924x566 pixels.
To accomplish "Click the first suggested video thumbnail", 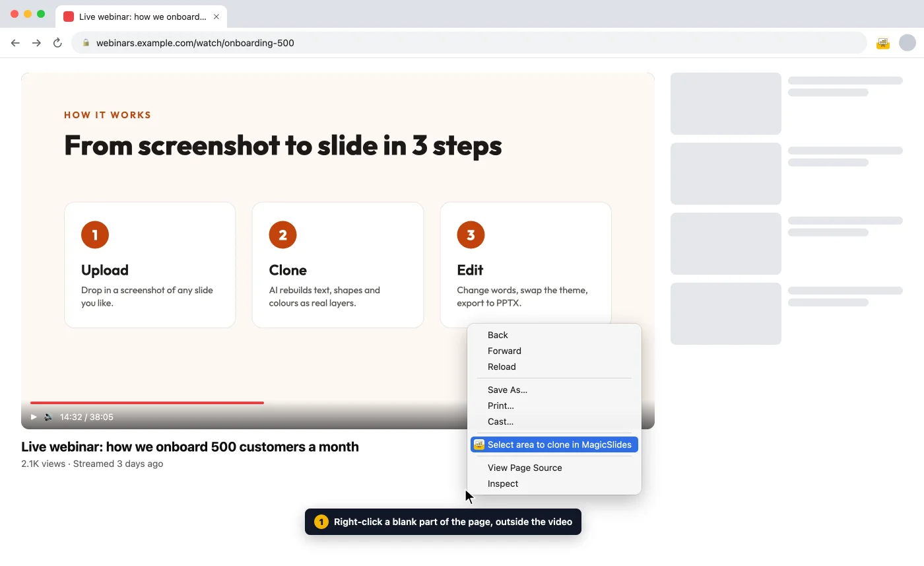I will [x=726, y=104].
